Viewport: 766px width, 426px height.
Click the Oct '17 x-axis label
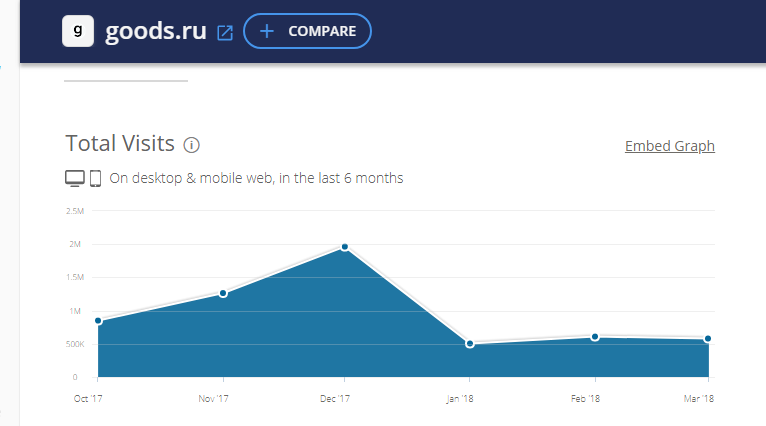point(89,398)
